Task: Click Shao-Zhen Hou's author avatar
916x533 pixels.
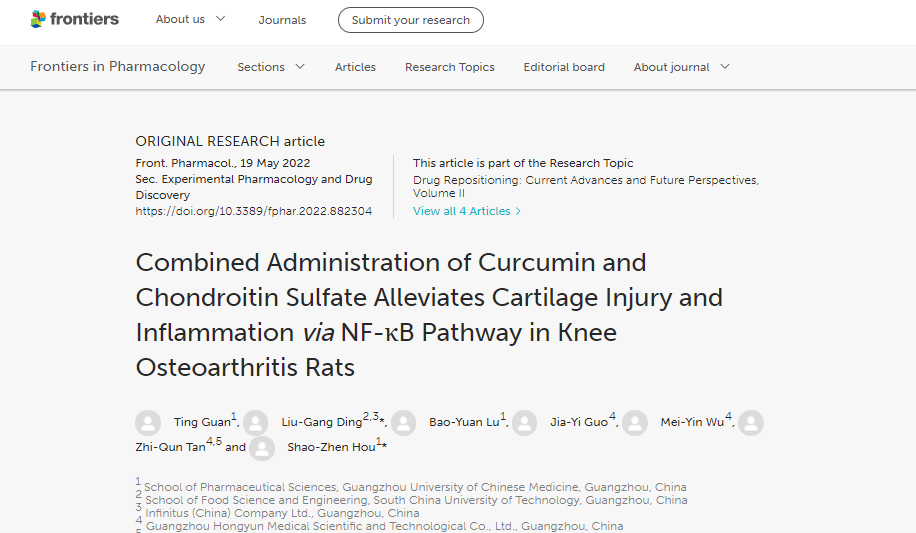Action: 262,448
